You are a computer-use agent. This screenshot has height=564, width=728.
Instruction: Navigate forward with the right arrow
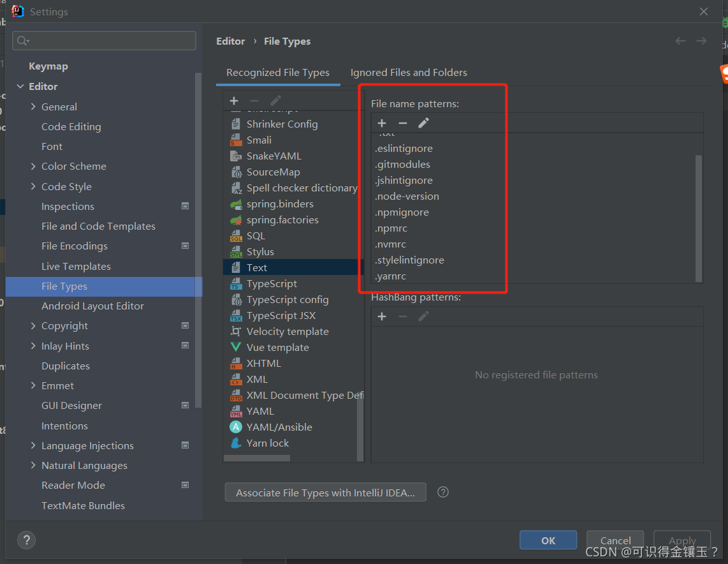701,41
